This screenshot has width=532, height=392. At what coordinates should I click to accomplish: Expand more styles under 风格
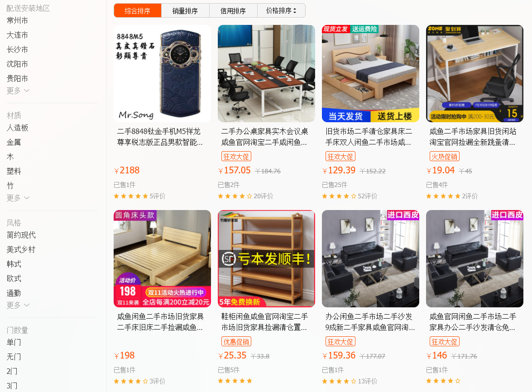coord(18,305)
